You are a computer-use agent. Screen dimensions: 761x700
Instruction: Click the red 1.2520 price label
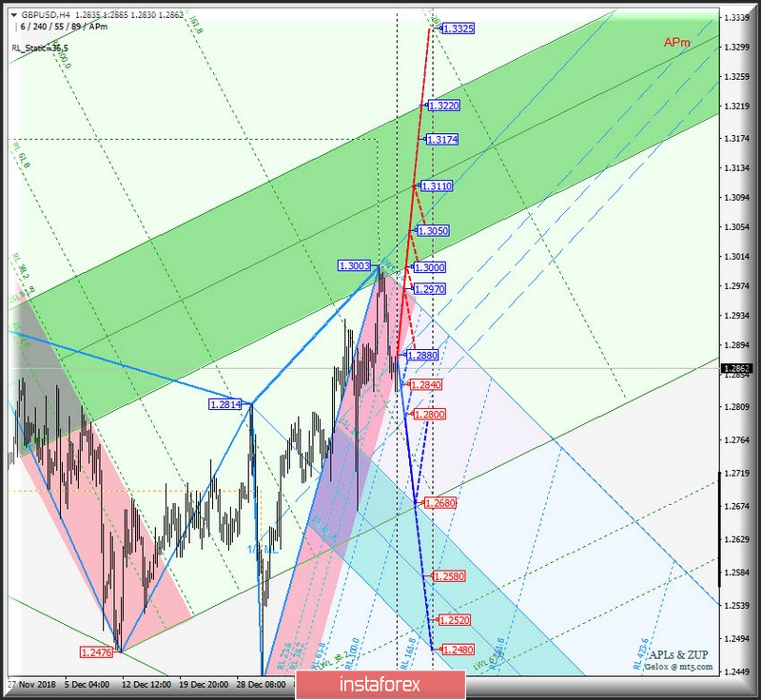455,620
